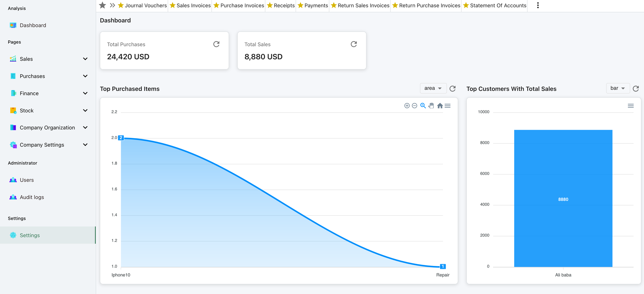Image resolution: width=644 pixels, height=294 pixels.
Task: Activate the panning hand tool
Action: point(431,106)
